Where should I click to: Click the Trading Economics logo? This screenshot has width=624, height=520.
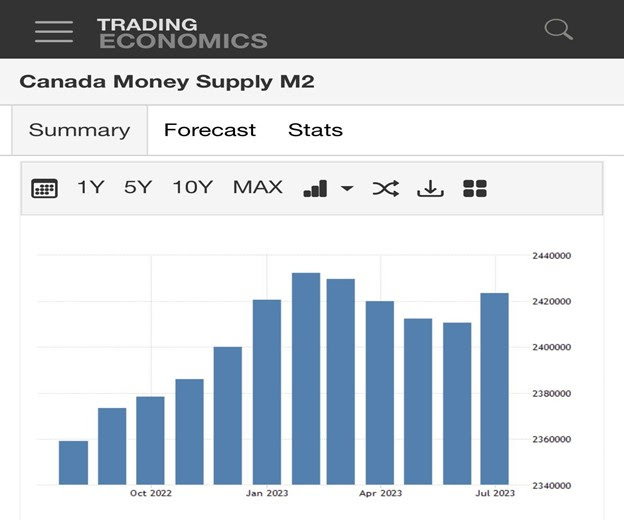tap(183, 33)
